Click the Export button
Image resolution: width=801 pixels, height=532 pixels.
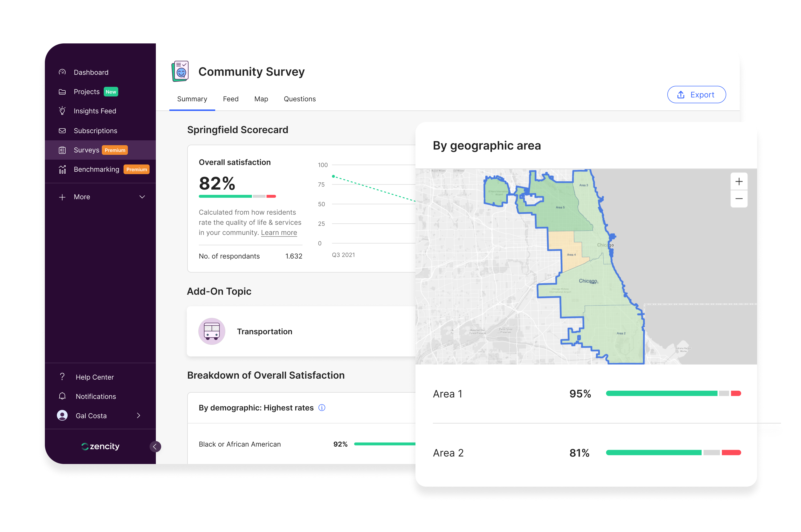coord(696,95)
